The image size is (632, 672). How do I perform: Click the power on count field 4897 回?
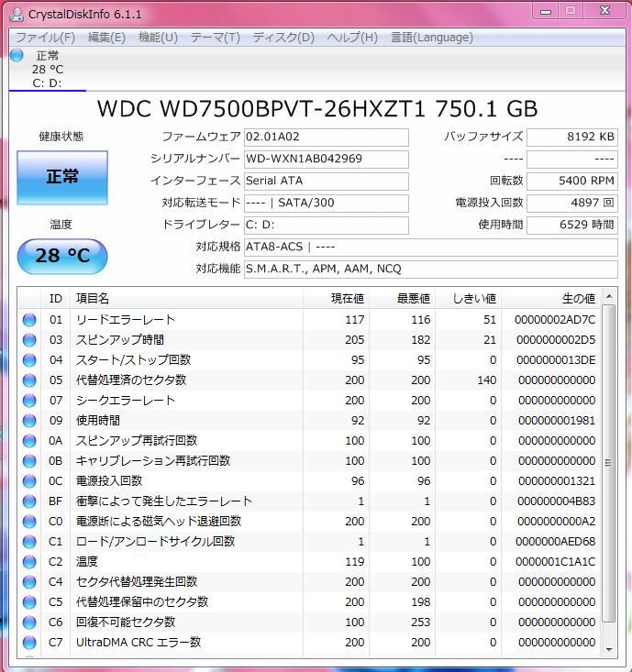572,204
